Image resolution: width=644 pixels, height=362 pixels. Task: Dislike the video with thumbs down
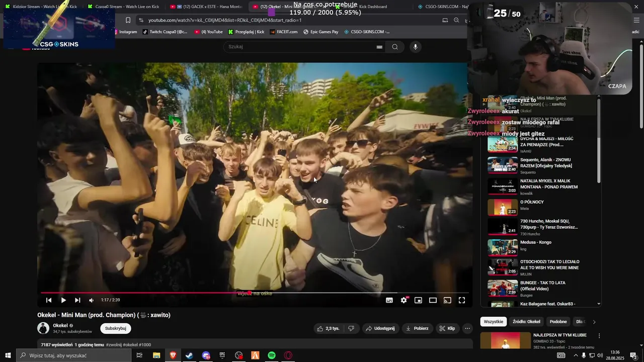tap(351, 328)
